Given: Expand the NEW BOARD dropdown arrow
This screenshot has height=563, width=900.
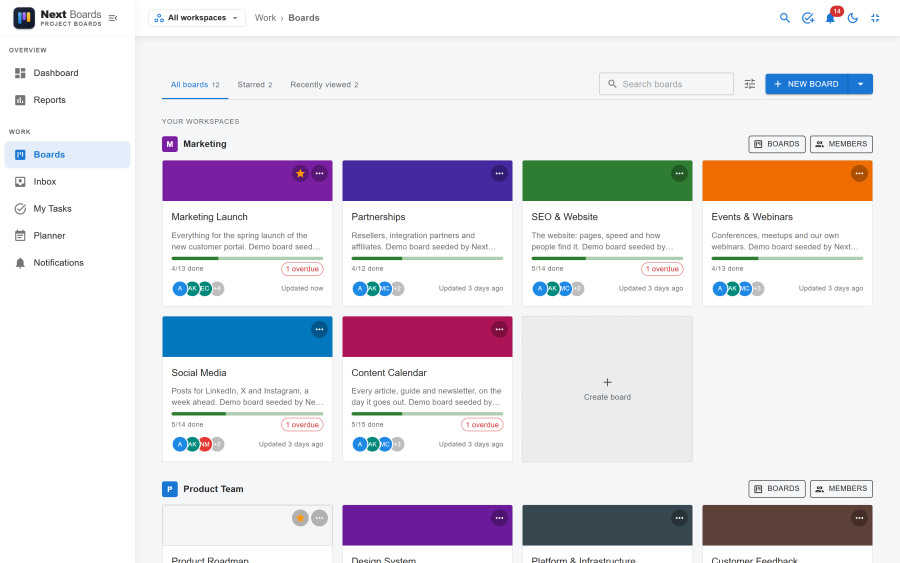Looking at the screenshot, I should (860, 84).
